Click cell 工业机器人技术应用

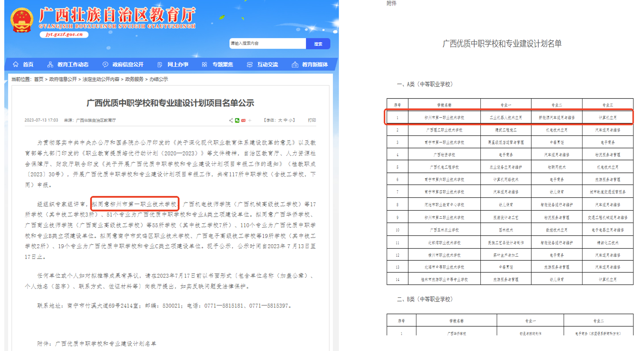tap(506, 118)
